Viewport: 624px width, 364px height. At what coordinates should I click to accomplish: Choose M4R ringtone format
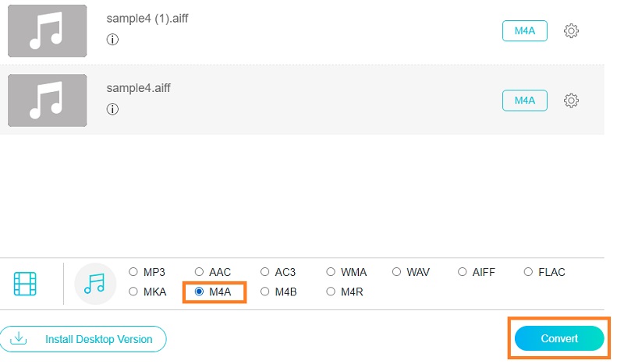(x=331, y=292)
